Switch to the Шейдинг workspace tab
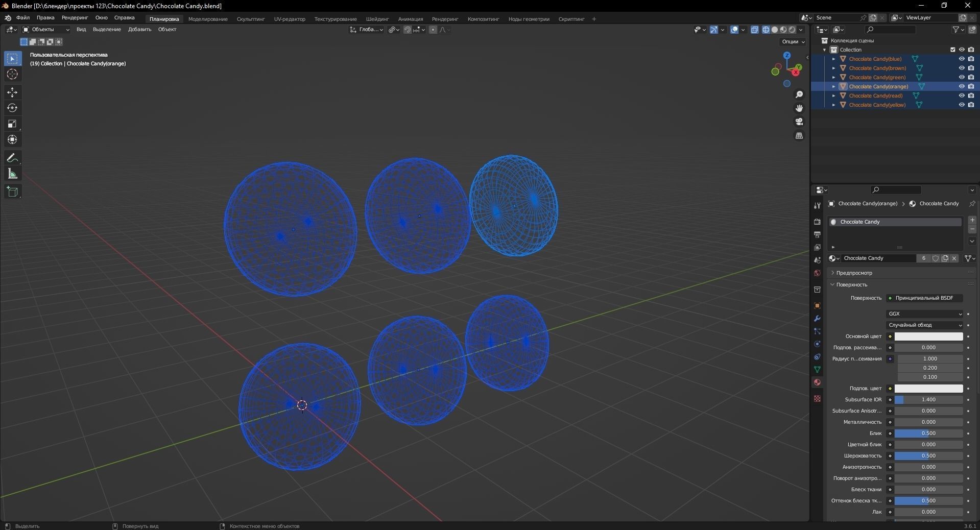980x530 pixels. click(377, 19)
